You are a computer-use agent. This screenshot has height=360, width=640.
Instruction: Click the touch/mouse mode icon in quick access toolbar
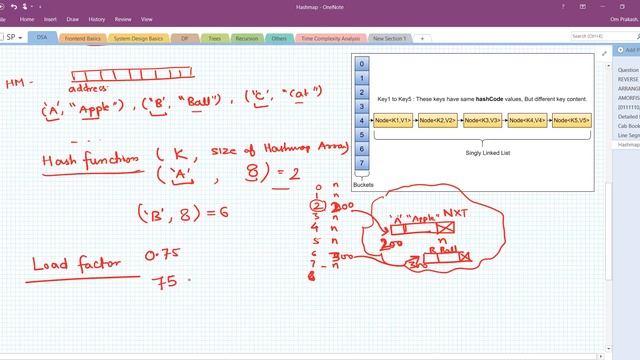pos(25,7)
